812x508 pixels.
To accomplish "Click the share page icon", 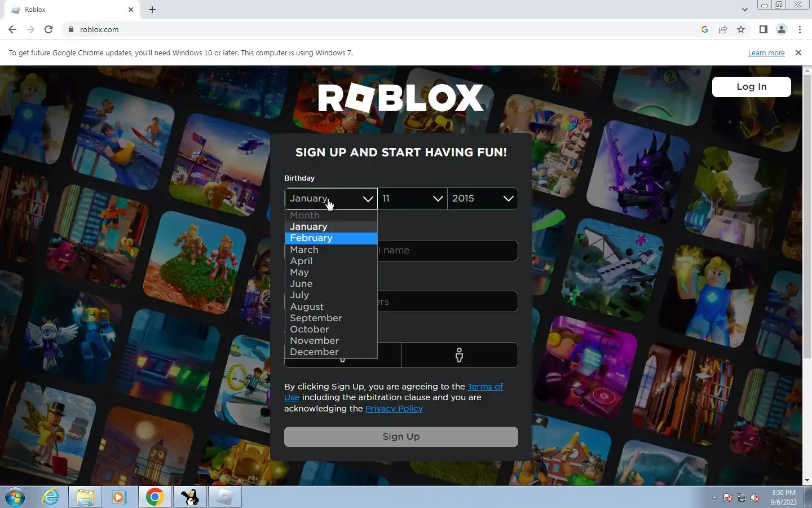I will pos(723,29).
